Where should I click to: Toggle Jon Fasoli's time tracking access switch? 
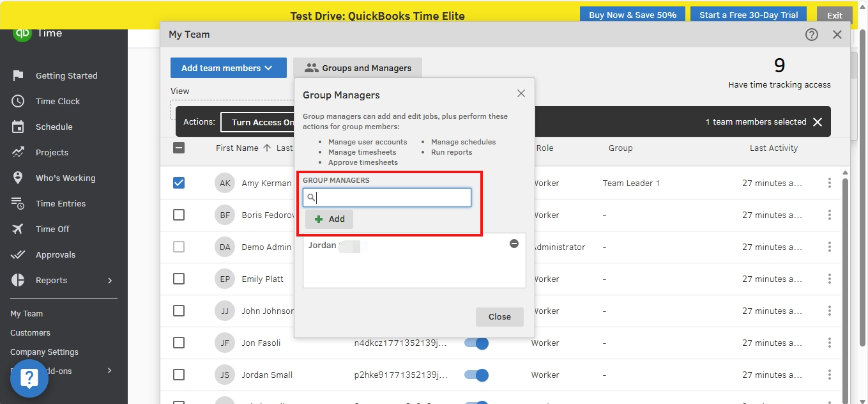(x=476, y=343)
